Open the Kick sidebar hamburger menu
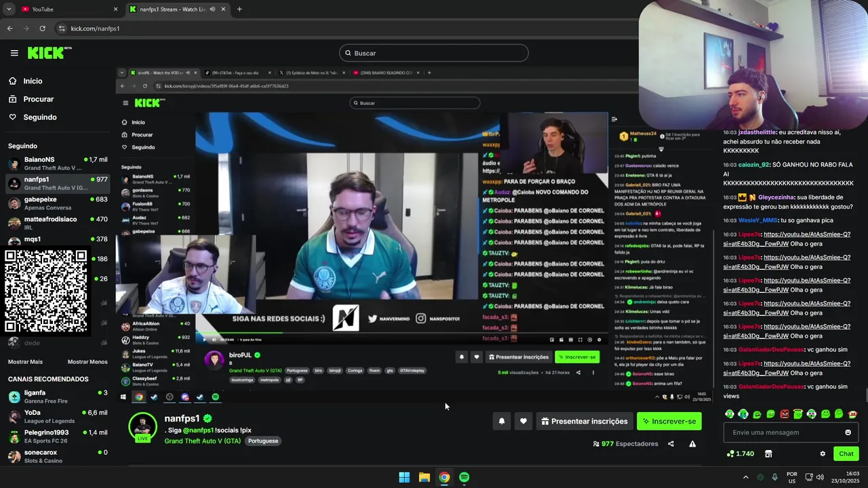Screen dimensions: 868x488 coord(14,53)
